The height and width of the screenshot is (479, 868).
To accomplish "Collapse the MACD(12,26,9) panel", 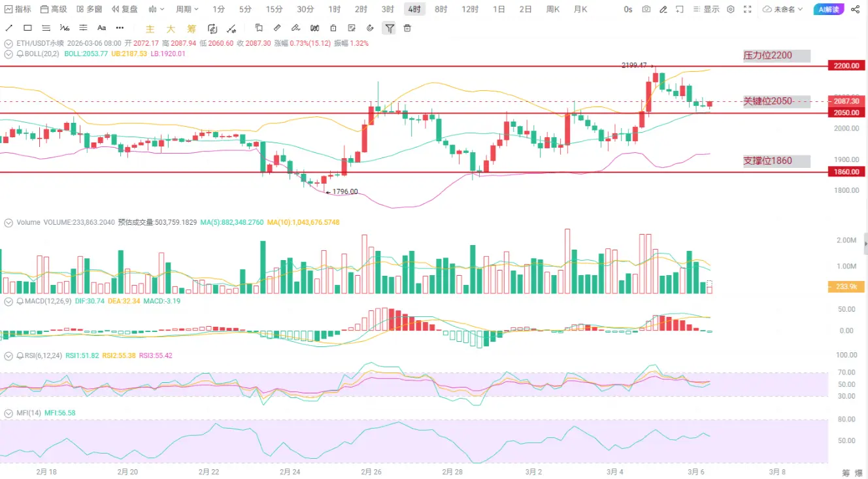I will pyautogui.click(x=8, y=301).
